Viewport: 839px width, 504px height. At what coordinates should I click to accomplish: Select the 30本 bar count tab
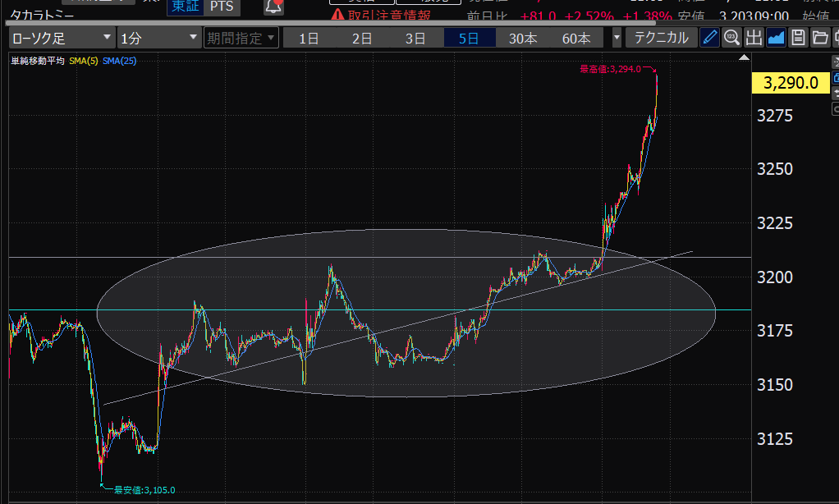pyautogui.click(x=523, y=38)
